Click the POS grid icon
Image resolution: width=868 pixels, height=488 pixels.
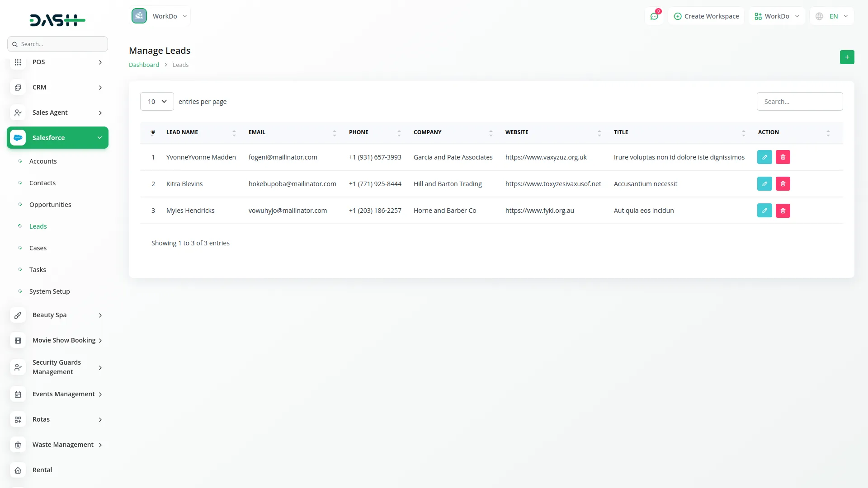18,62
